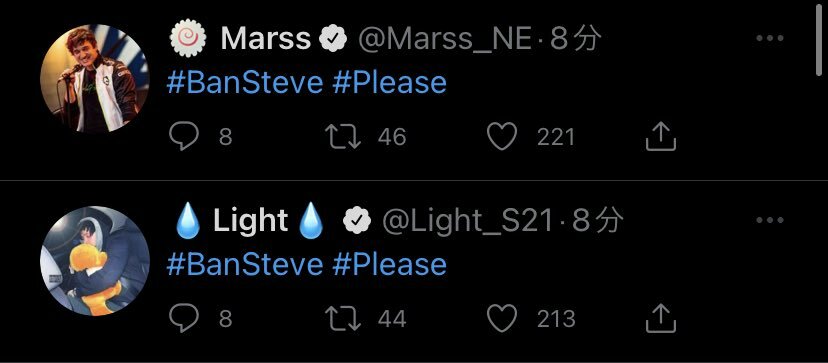Click #Please hashtag in Light tweet
The height and width of the screenshot is (363, 828).
[x=390, y=264]
